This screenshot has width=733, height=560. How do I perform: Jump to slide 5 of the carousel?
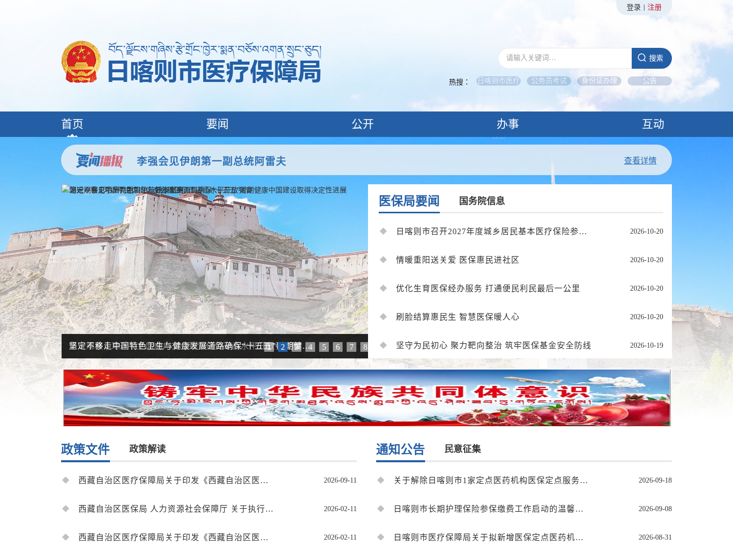[x=324, y=347]
